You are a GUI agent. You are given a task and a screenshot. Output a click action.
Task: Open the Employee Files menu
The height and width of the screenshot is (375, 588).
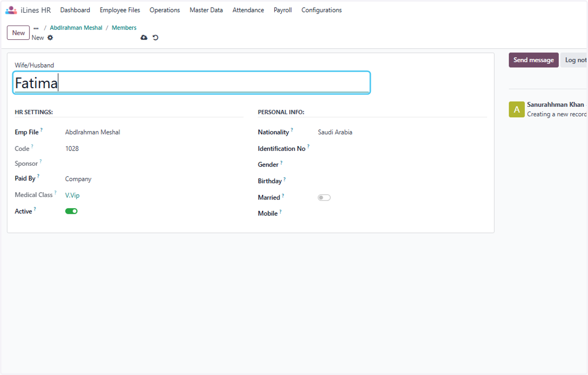point(120,10)
